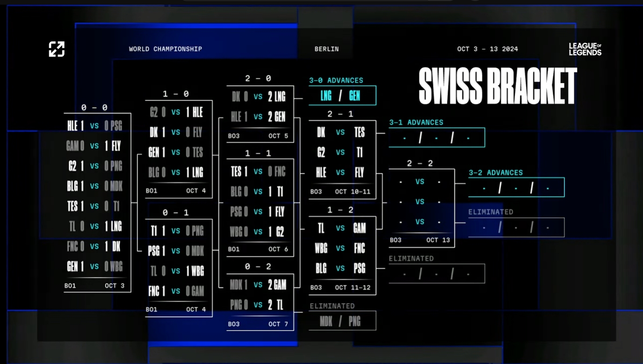The image size is (643, 364).
Task: Click the bracket-arrows logo in the top-left header
Action: point(57,49)
